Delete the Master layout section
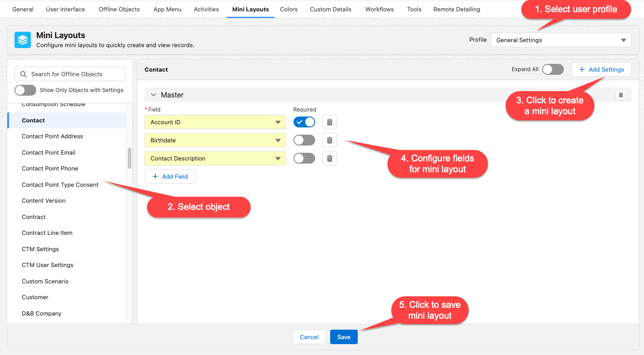Screen dimensions: 644x355 tap(620, 95)
